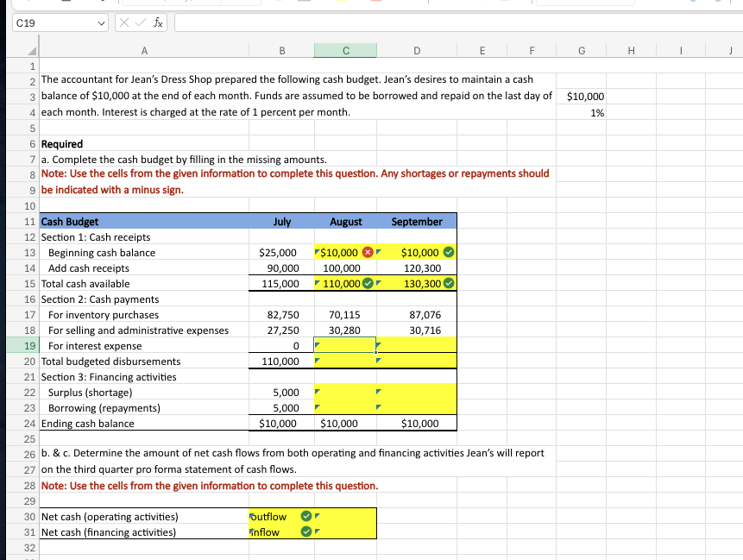Select September inventory purchases 87,076

coord(417,315)
